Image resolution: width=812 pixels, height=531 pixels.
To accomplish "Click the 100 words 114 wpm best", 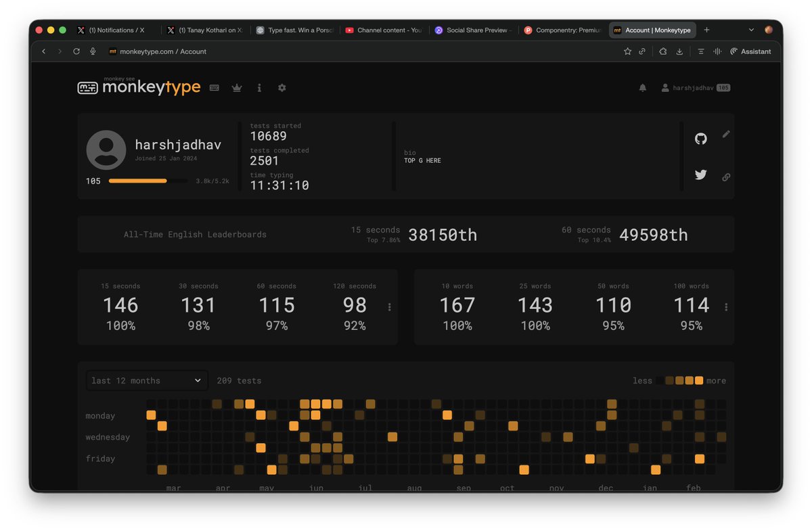I will coord(692,306).
